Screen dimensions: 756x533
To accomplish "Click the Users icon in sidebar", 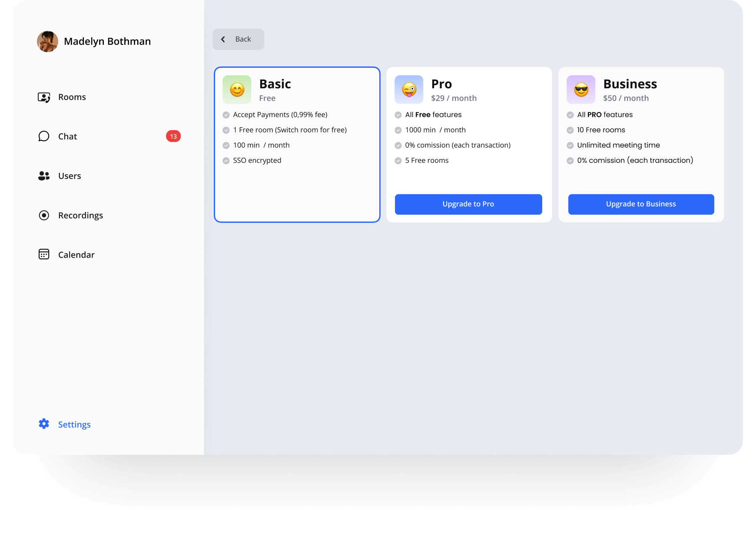I will [44, 175].
